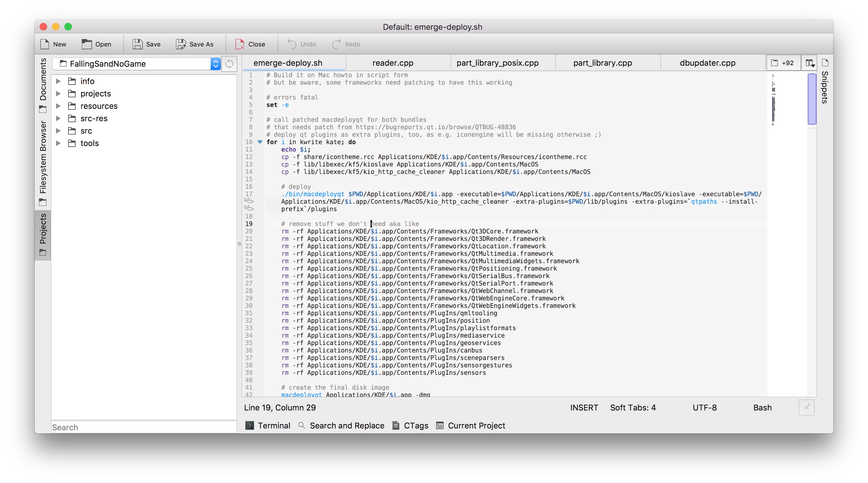Toggle the Terminal tool view

tap(268, 425)
